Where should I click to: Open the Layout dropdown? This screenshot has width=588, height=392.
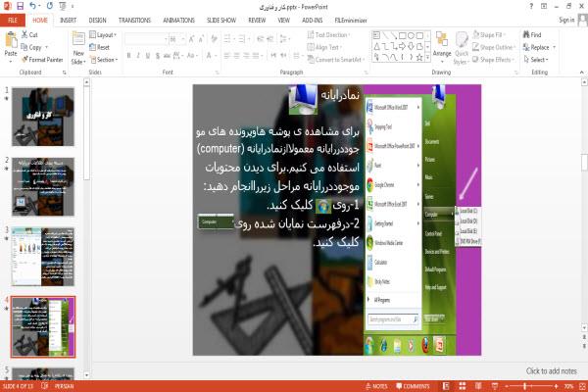click(103, 35)
